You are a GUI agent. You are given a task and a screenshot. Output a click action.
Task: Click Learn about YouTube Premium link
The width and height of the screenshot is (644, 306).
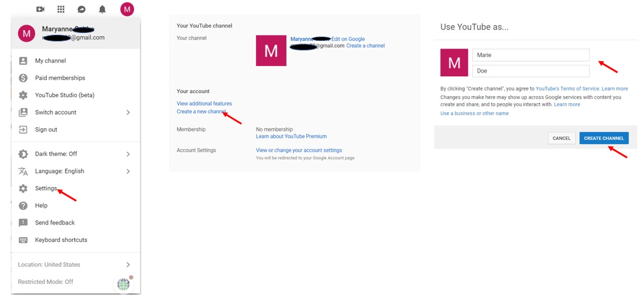[x=291, y=136]
